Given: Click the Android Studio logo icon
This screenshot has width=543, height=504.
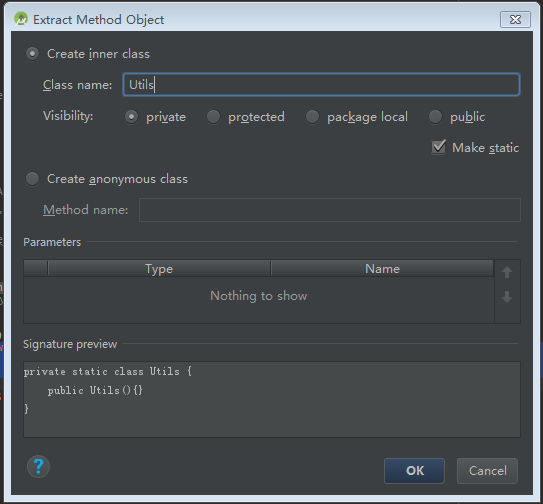Looking at the screenshot, I should 21,19.
